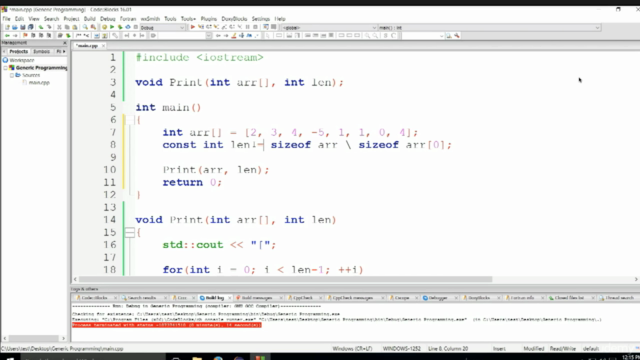This screenshot has width=640, height=360.
Task: Click the Rebuild icon
Action: [128, 27]
